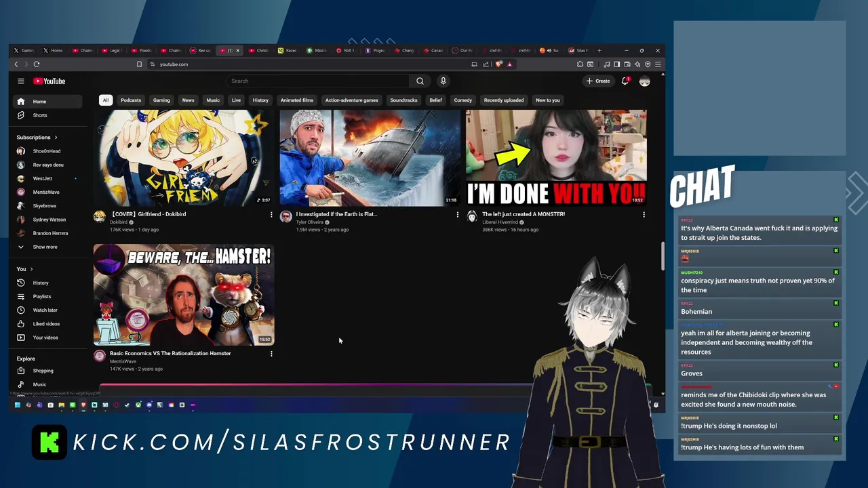This screenshot has height=488, width=868.
Task: Switch to the Silas browser tab
Action: 579,50
